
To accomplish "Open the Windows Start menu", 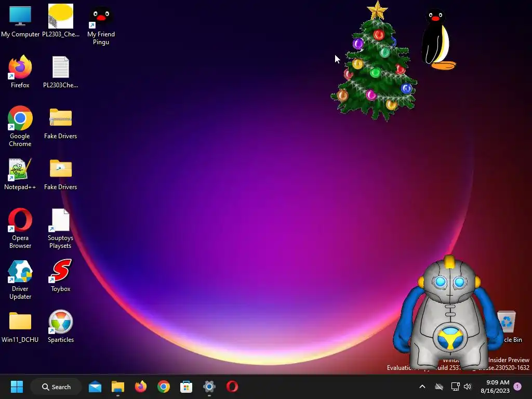I will click(17, 387).
